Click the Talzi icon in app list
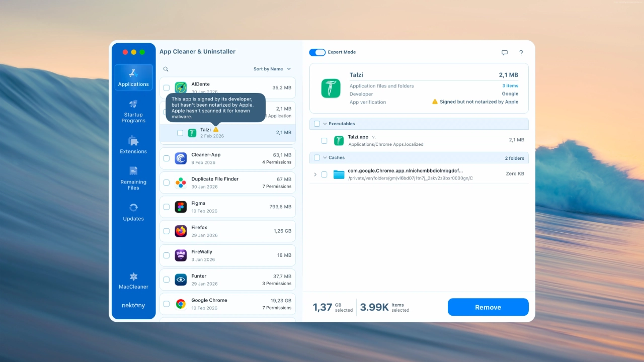The width and height of the screenshot is (644, 362). point(192,133)
